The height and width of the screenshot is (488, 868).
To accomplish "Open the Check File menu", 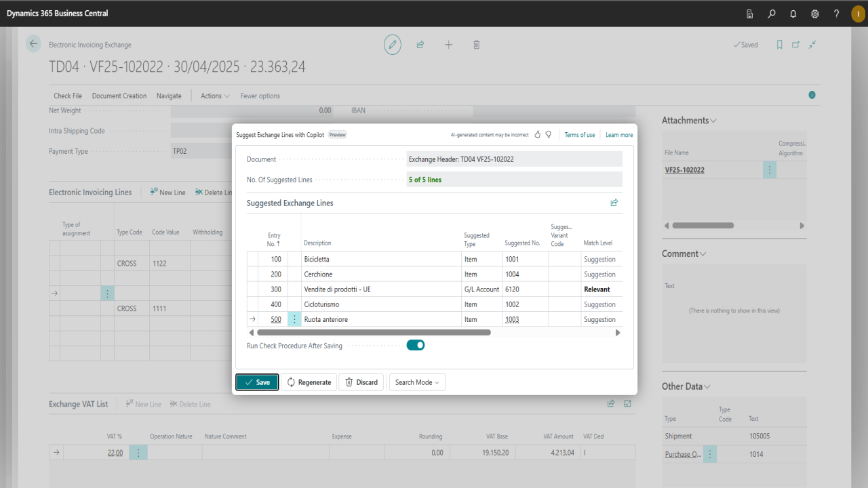I will pos(68,96).
